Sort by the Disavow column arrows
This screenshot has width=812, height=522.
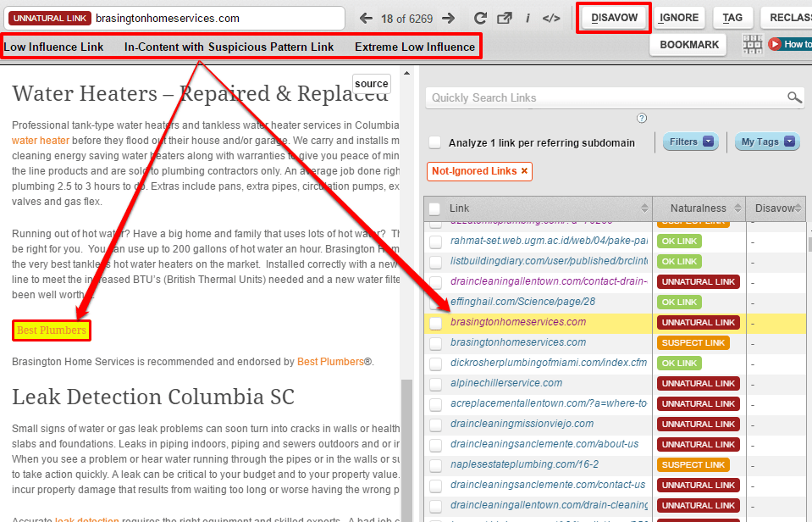coord(798,208)
